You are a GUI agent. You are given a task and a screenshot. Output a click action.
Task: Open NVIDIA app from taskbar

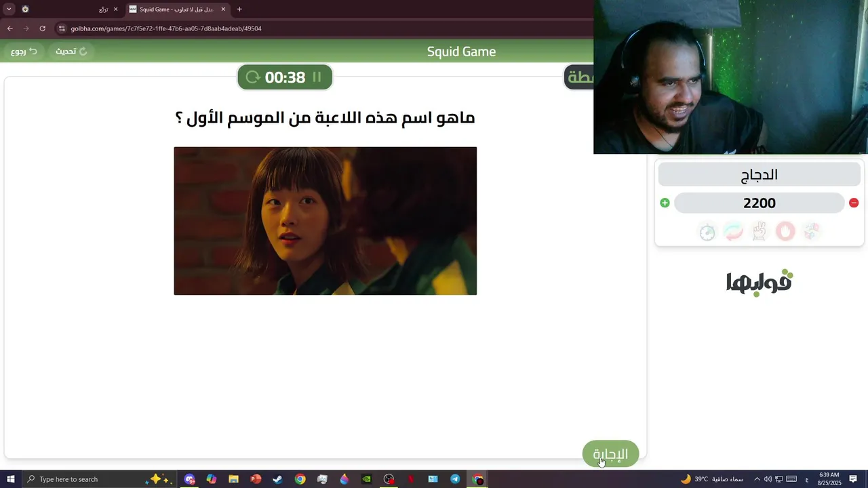(366, 479)
